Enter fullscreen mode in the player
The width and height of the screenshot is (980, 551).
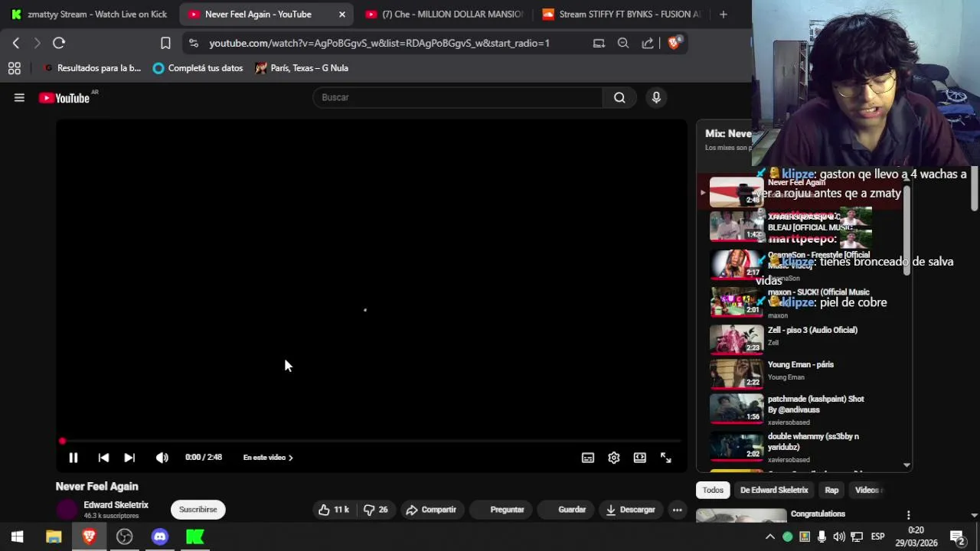tap(666, 458)
